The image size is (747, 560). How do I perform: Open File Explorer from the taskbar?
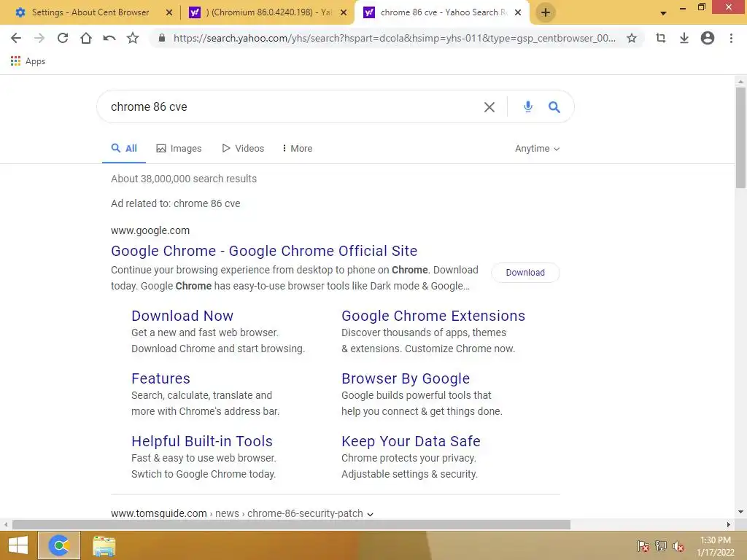(x=104, y=545)
